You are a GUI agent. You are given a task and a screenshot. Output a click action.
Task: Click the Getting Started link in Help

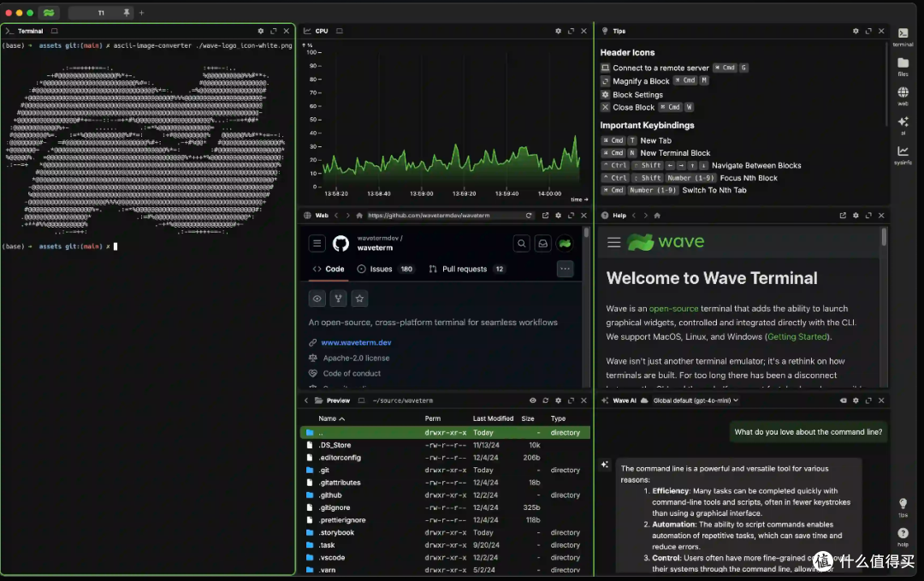tap(797, 336)
